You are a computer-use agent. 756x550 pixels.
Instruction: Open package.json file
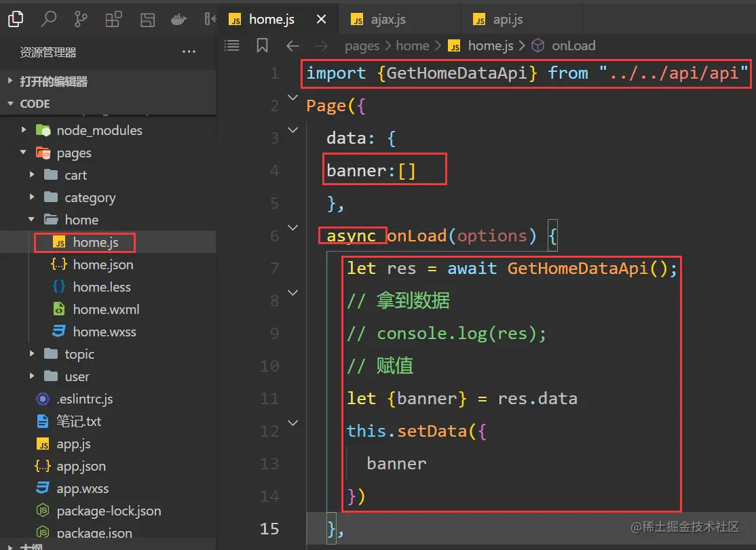(x=108, y=531)
